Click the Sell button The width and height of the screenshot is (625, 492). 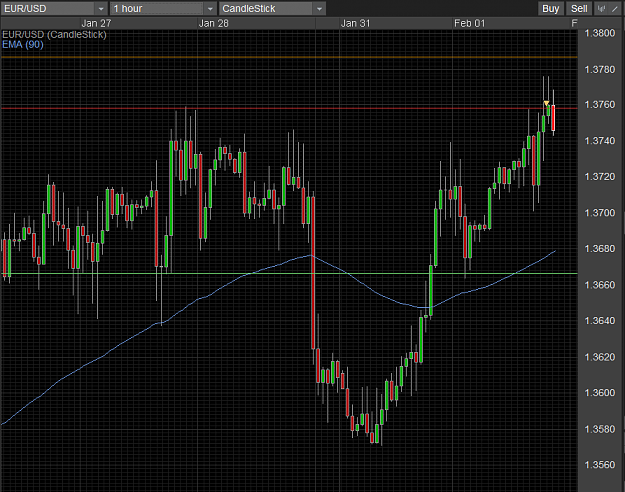pos(579,8)
